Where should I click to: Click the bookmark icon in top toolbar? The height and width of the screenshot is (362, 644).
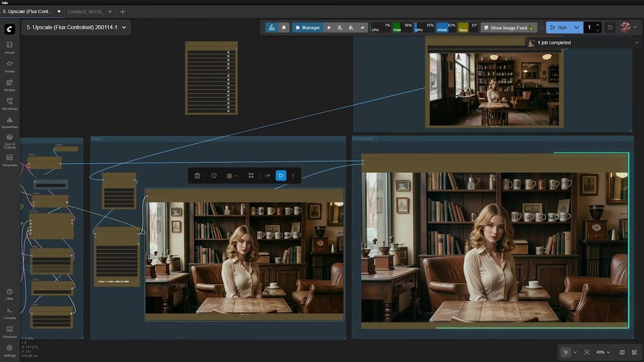tap(284, 27)
